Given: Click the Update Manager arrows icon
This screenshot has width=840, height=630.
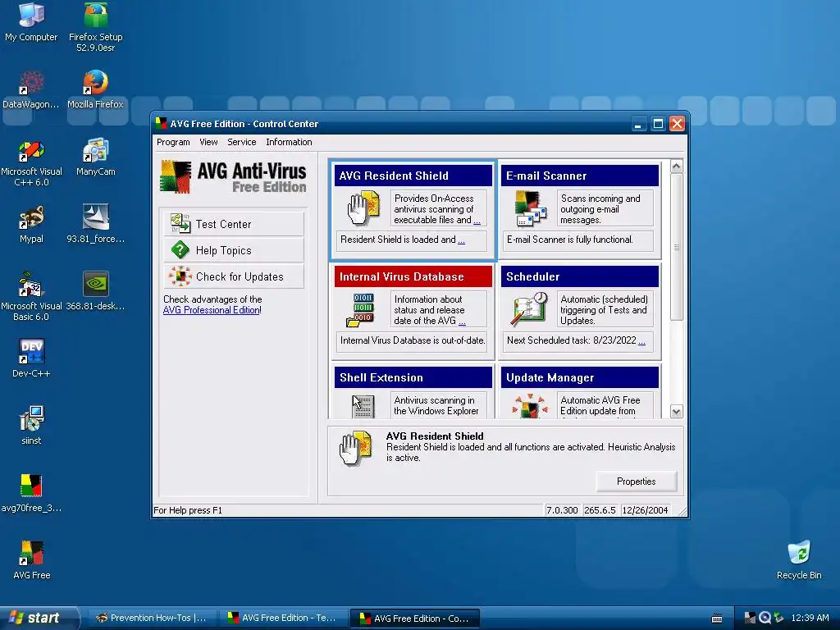Looking at the screenshot, I should point(529,405).
